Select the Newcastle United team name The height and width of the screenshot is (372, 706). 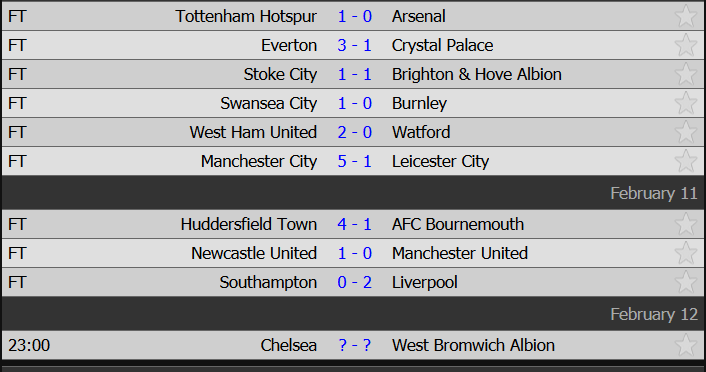[x=254, y=253]
